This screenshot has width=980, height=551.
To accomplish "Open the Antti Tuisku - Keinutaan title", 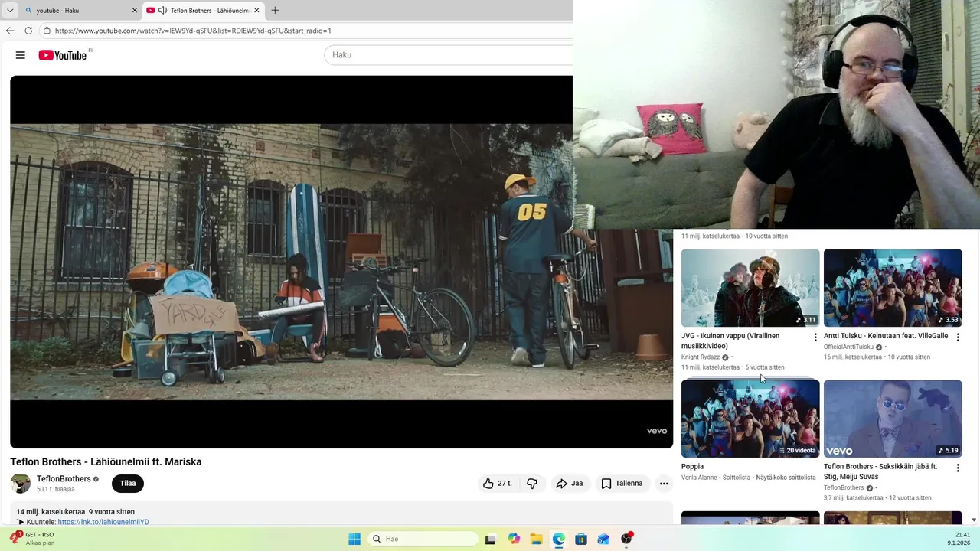I will pyautogui.click(x=886, y=336).
